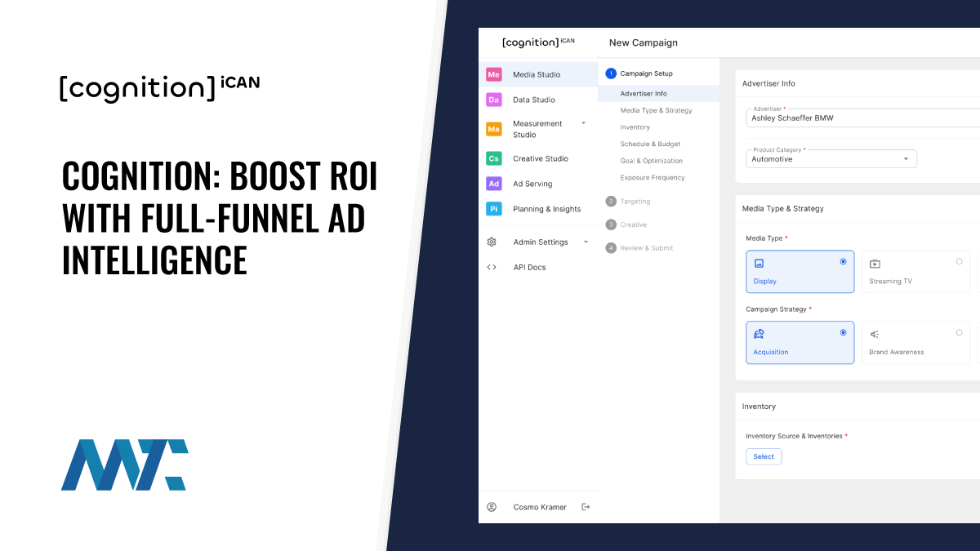Open Data Studio in the sidebar
The width and height of the screenshot is (980, 551).
[x=533, y=100]
